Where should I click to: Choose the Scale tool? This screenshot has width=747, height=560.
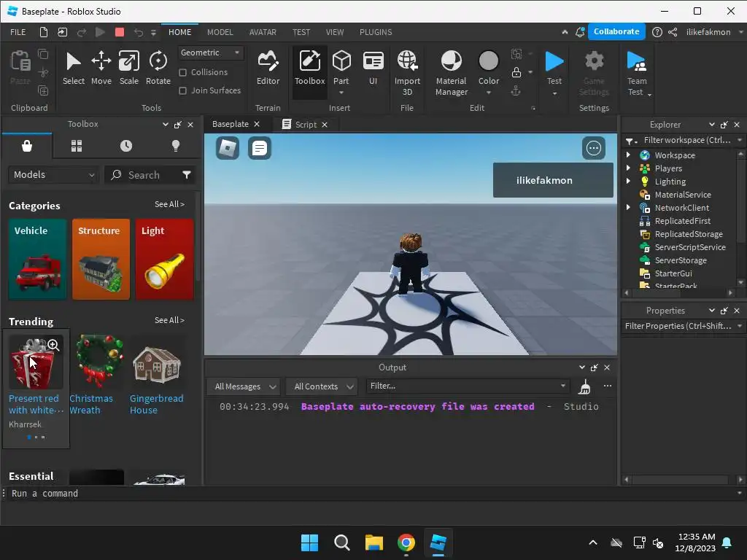pyautogui.click(x=128, y=68)
